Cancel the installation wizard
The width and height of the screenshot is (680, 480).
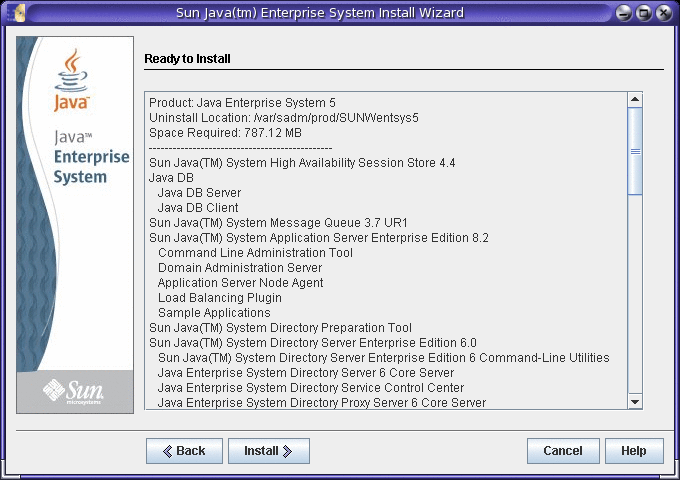click(563, 451)
